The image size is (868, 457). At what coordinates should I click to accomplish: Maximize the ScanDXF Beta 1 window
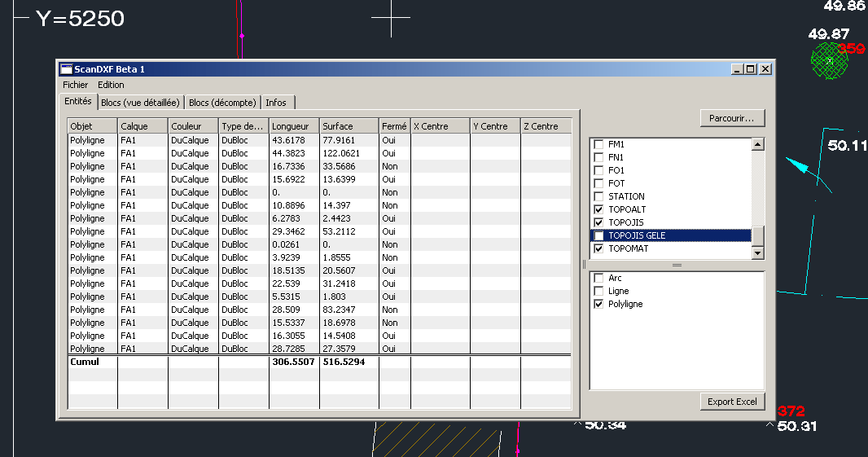pyautogui.click(x=751, y=69)
